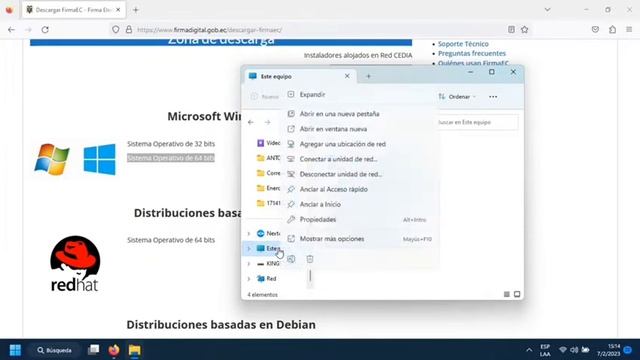
Task: Select Conectar a unidad de red
Action: (338, 159)
